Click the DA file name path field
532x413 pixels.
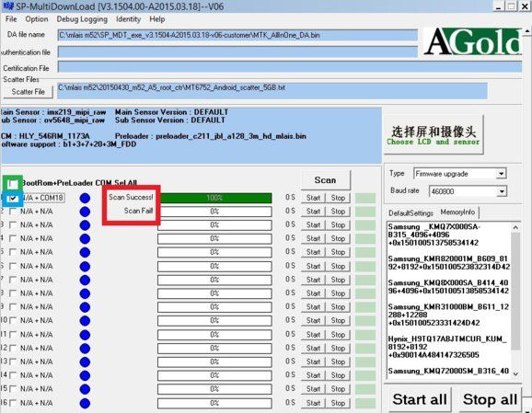tap(237, 35)
